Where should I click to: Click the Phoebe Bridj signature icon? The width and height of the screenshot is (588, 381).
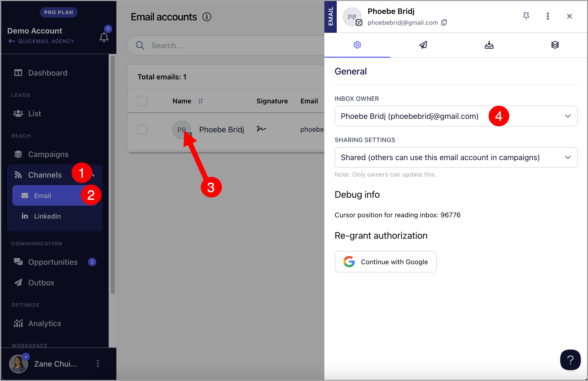click(x=261, y=129)
